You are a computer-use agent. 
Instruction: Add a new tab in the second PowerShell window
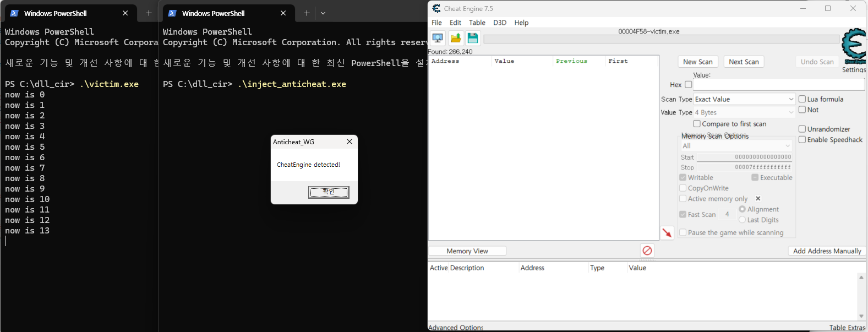(307, 13)
